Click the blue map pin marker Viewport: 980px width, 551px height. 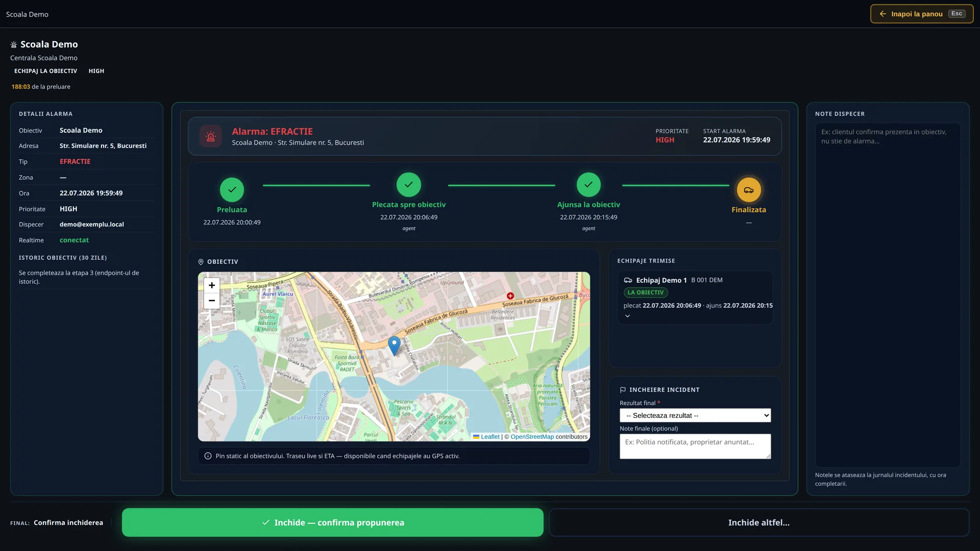(x=394, y=346)
